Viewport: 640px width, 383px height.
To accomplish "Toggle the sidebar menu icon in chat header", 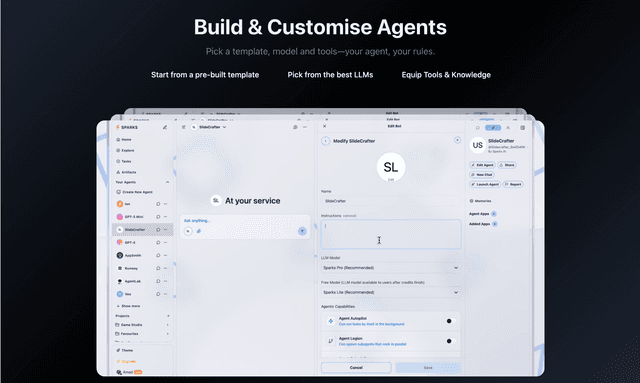I will (184, 127).
